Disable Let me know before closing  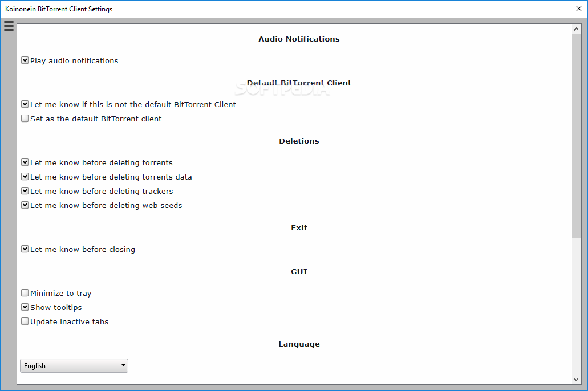[25, 249]
